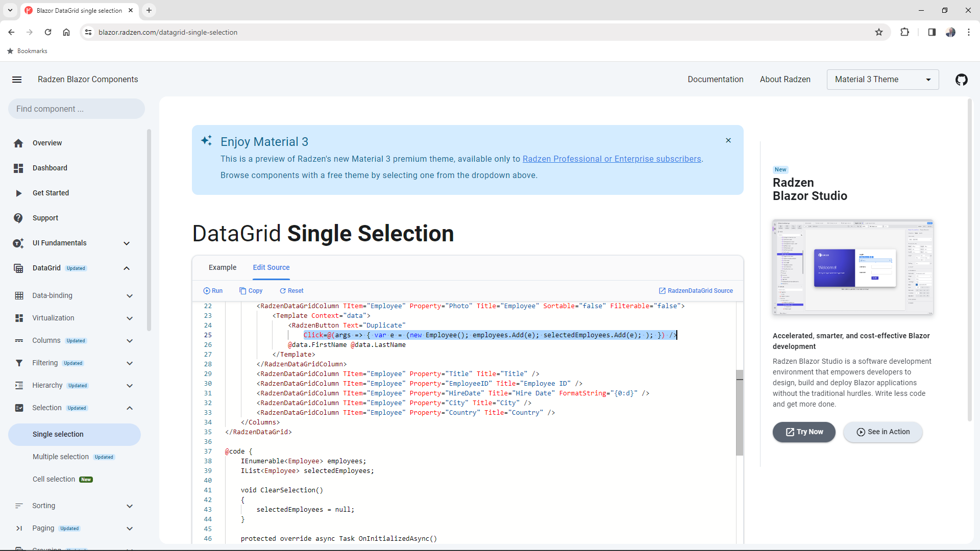Image resolution: width=980 pixels, height=551 pixels.
Task: Click Radzen Blazor Components title
Action: click(88, 80)
